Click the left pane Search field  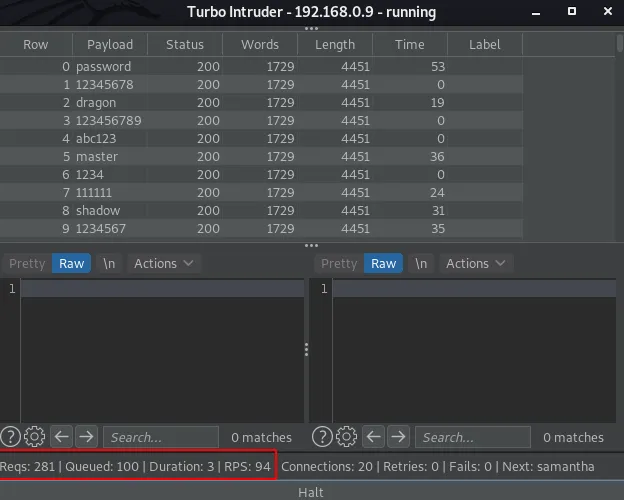[x=161, y=437]
